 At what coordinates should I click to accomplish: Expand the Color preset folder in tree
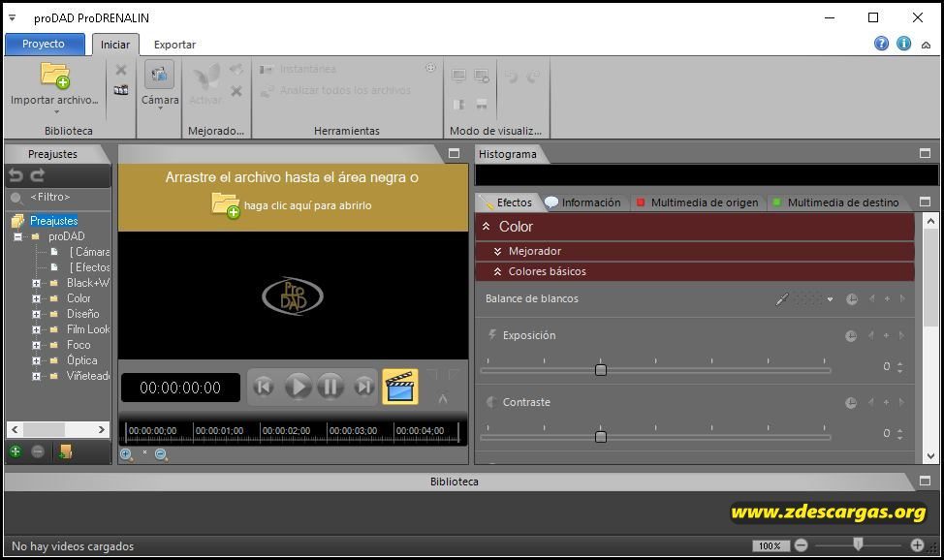point(36,298)
